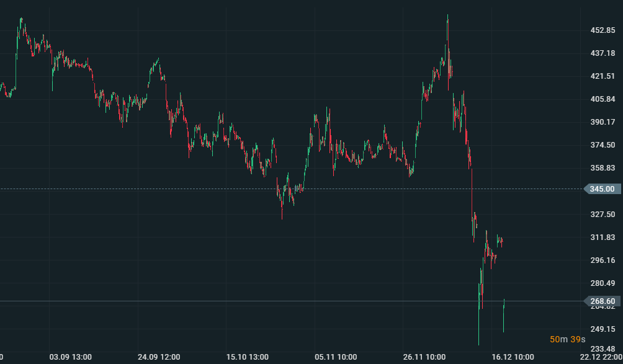This screenshot has width=623, height=364.
Task: Select the 05.11 10:00 time label
Action: tap(336, 357)
